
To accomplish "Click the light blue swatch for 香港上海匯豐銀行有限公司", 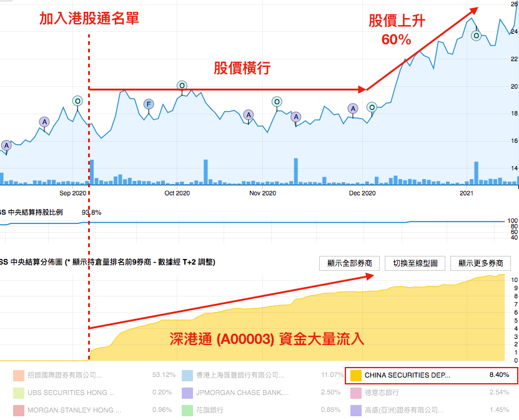I will pos(187,376).
